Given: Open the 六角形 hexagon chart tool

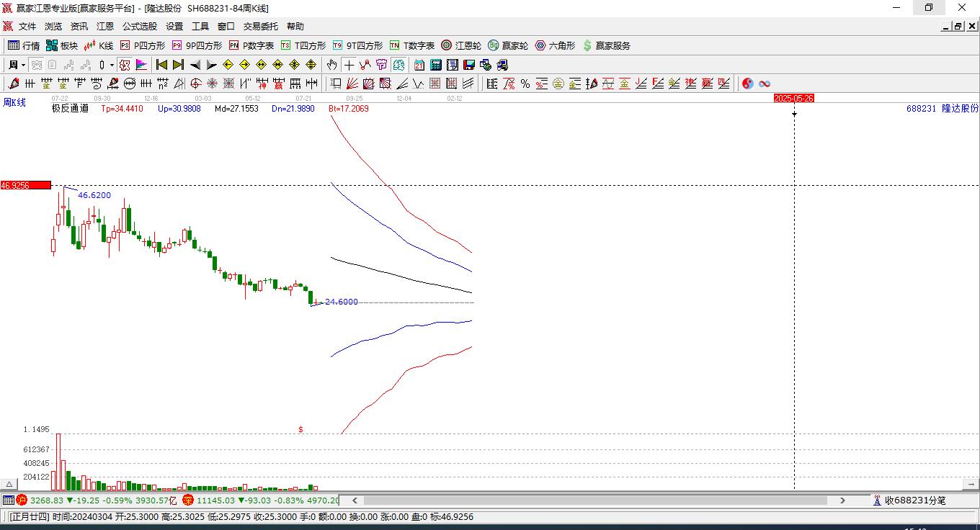Looking at the screenshot, I should point(555,45).
